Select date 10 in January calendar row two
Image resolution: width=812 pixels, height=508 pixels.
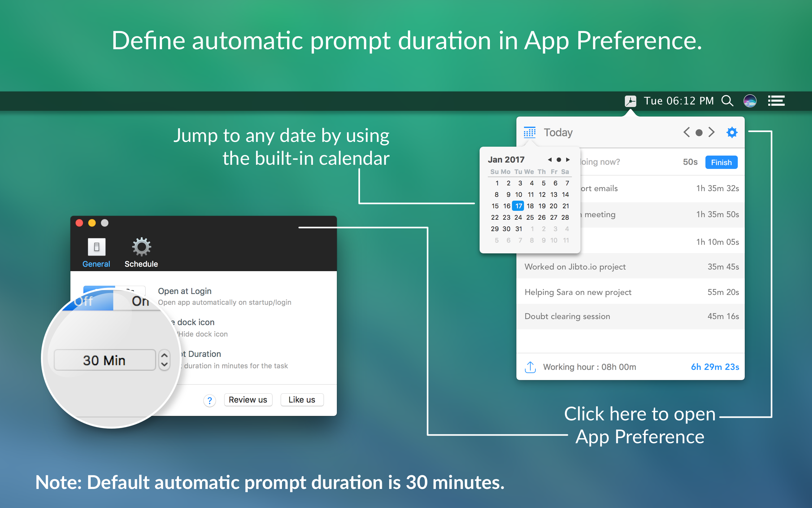(518, 195)
